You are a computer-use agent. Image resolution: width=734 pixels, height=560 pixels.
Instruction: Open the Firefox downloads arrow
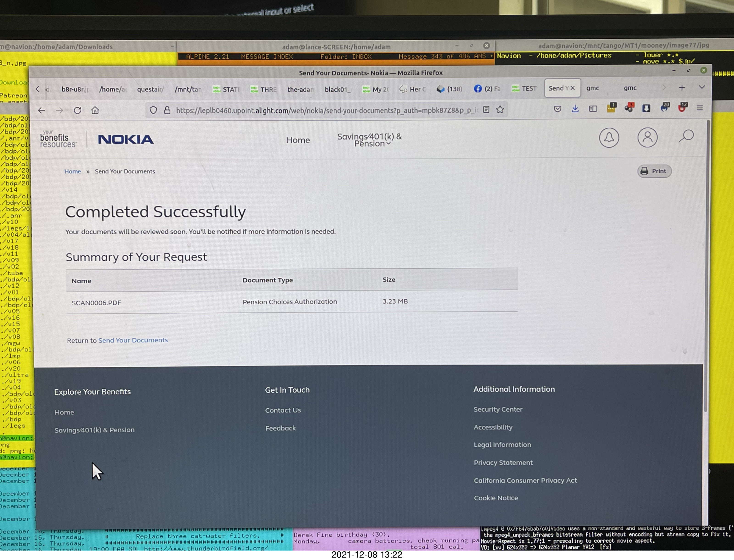575,109
